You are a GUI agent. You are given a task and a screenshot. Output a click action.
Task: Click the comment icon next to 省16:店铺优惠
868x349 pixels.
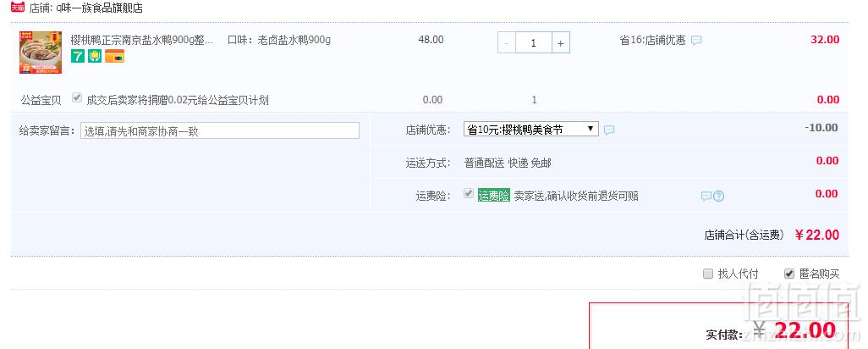click(x=696, y=41)
